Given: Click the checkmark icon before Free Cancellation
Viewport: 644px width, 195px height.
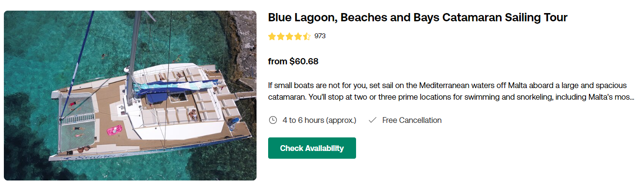Looking at the screenshot, I should click(x=372, y=120).
